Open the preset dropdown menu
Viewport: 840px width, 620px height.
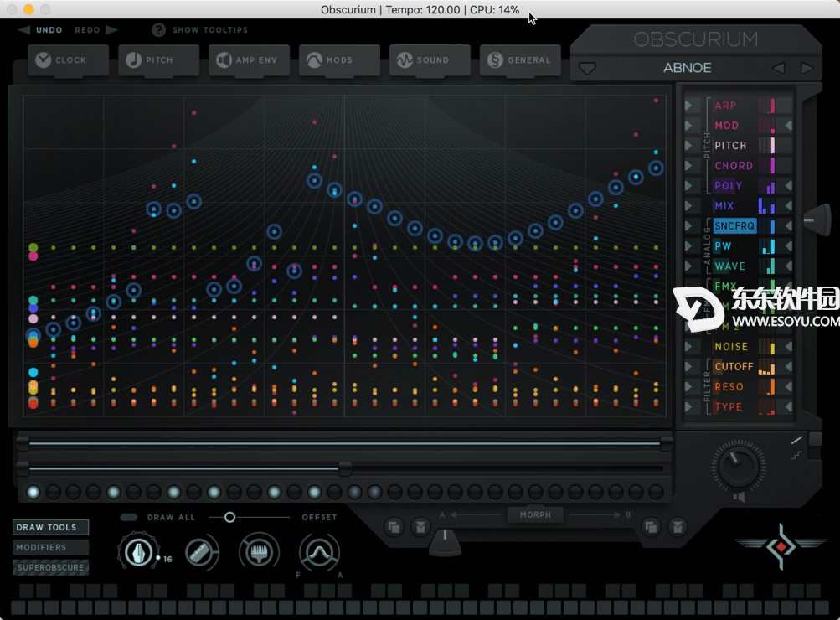coord(587,69)
